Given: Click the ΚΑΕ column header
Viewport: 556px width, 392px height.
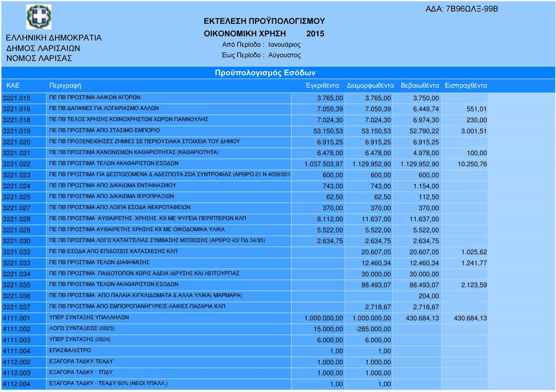Looking at the screenshot, I should tap(13, 86).
